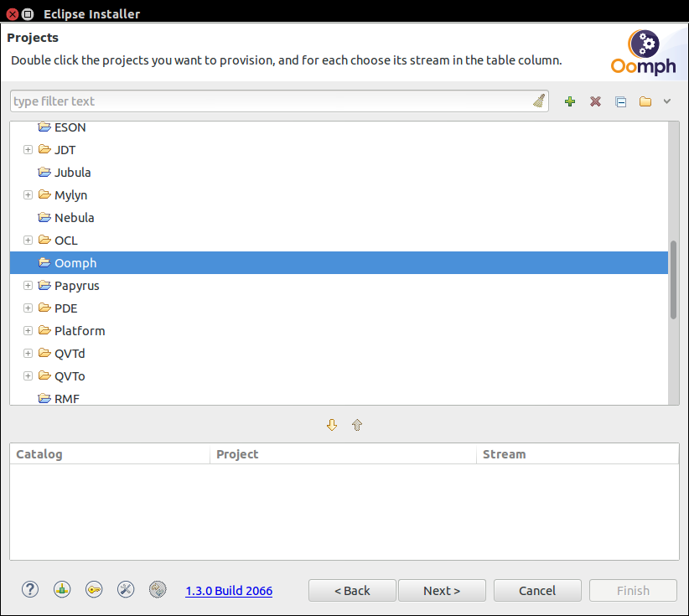Image resolution: width=689 pixels, height=616 pixels.
Task: Expand the Mylyn tree node
Action: click(28, 194)
